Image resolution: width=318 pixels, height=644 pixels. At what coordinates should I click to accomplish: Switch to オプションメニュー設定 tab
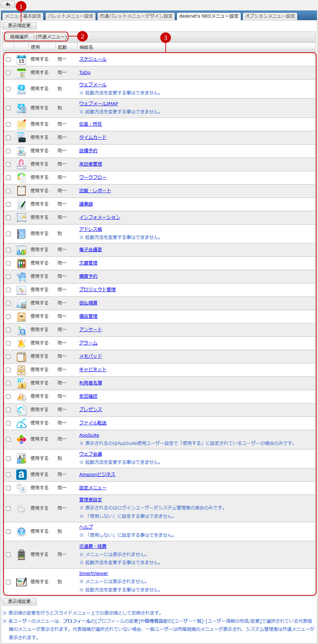pyautogui.click(x=270, y=16)
